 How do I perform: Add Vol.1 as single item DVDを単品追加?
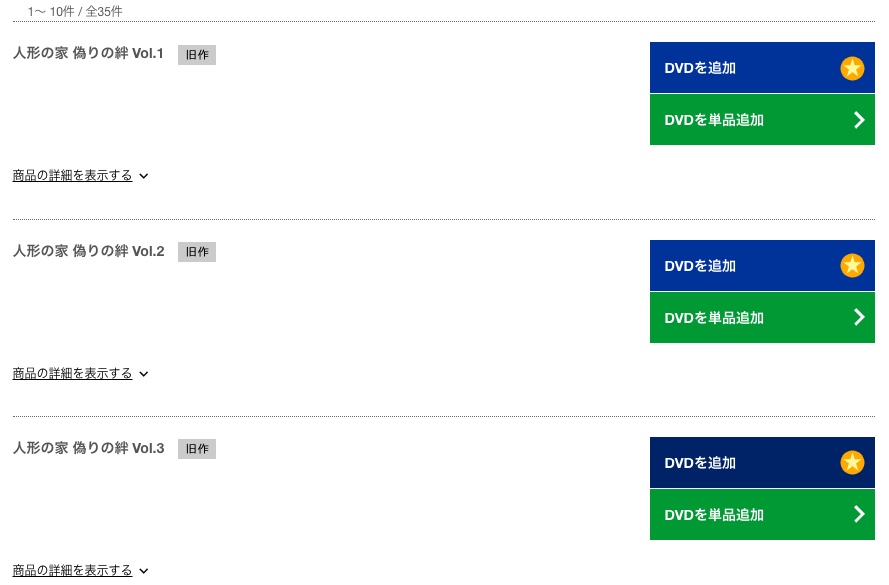[762, 120]
